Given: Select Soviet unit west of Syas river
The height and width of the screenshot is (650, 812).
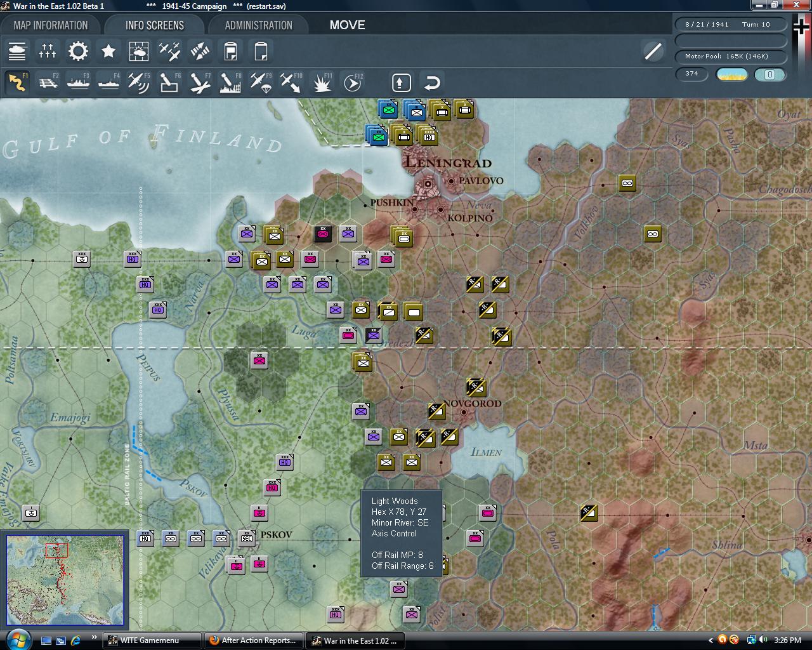Looking at the screenshot, I should click(x=652, y=234).
